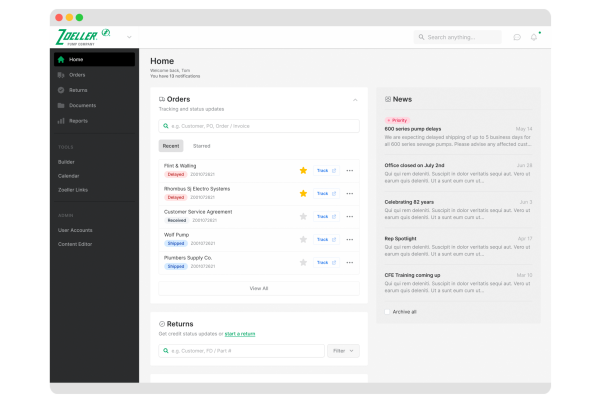Image resolution: width=600 pixels, height=403 pixels.
Task: Click the Priority tag on news
Action: click(x=397, y=120)
